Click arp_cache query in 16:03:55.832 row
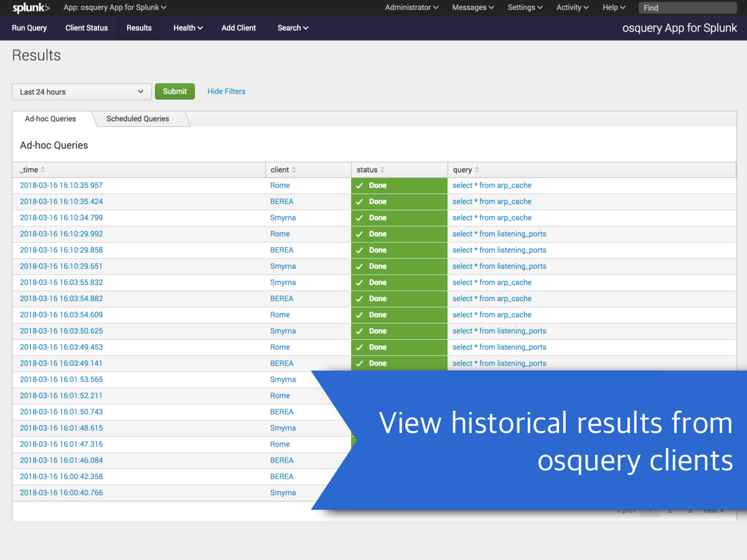Image resolution: width=747 pixels, height=560 pixels. tap(492, 282)
